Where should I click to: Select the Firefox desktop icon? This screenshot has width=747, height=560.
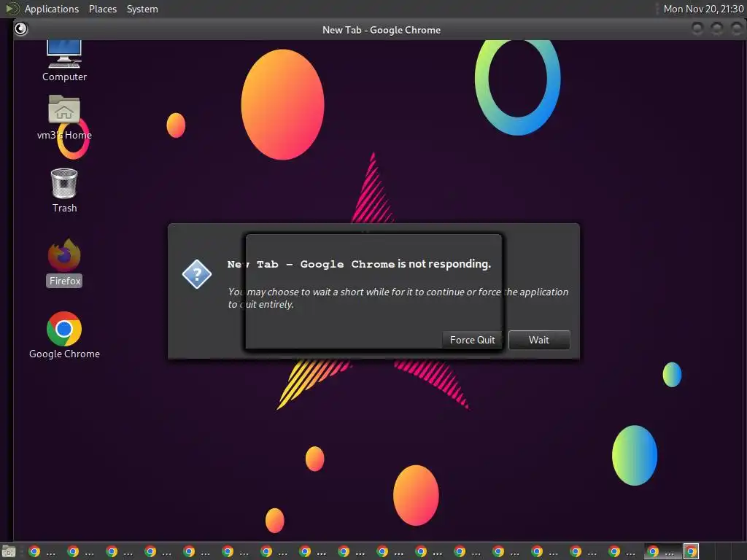[x=64, y=262]
